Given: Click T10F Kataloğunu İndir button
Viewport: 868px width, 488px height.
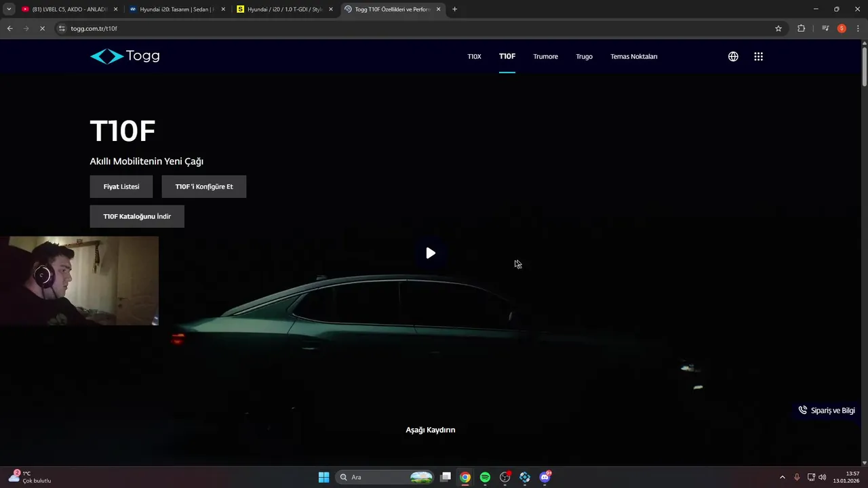Looking at the screenshot, I should [137, 216].
